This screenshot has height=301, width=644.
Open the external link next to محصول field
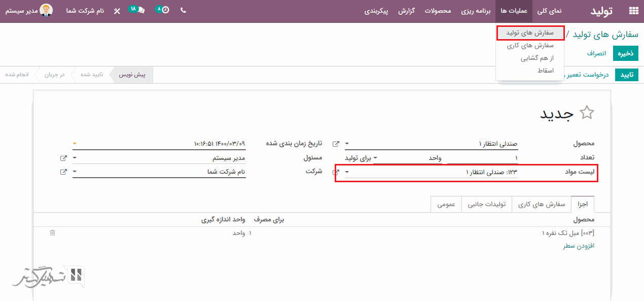coord(335,144)
